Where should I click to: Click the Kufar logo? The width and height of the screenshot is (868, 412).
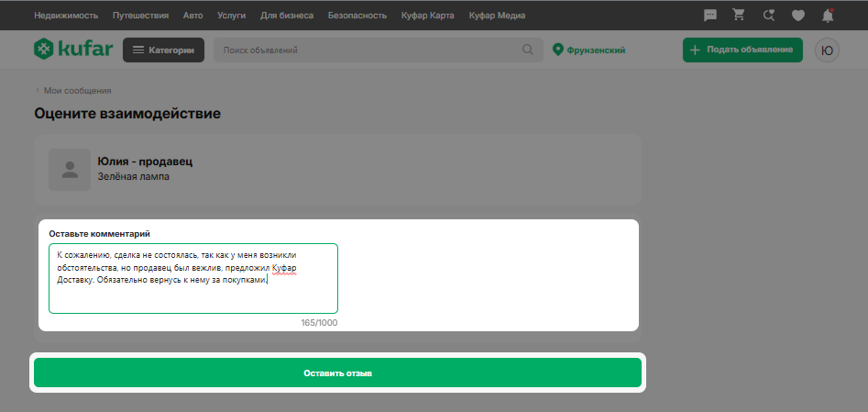pyautogui.click(x=73, y=50)
